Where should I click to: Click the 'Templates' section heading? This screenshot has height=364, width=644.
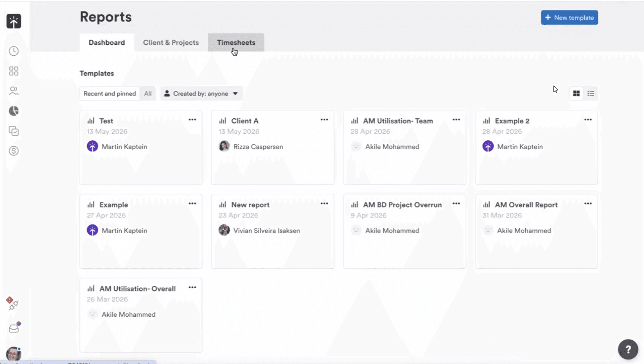97,73
